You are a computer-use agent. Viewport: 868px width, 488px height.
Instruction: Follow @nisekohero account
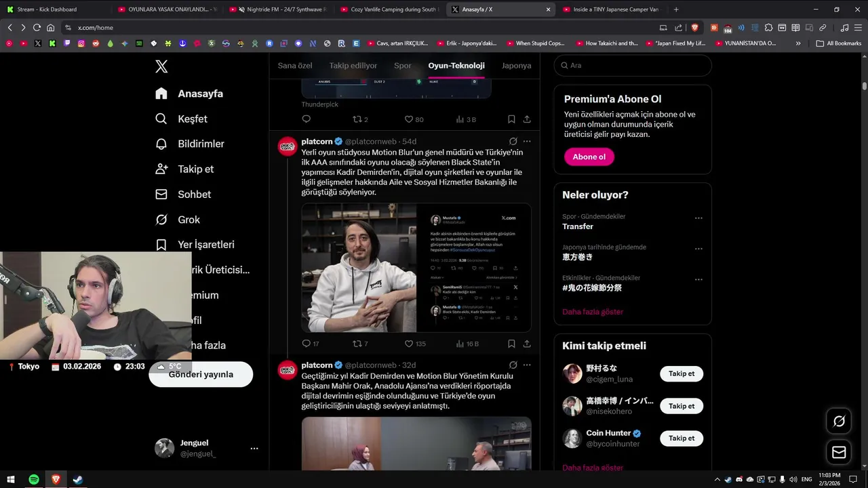682,406
